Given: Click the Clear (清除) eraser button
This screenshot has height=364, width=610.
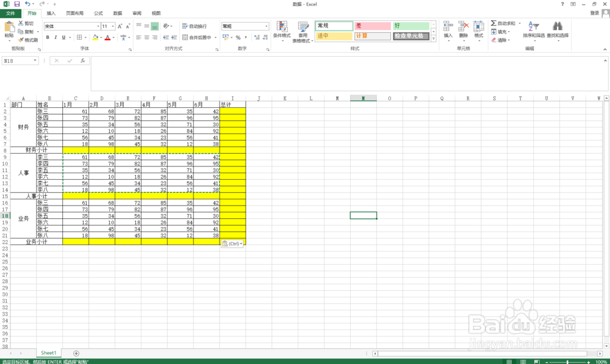Looking at the screenshot, I should click(500, 40).
